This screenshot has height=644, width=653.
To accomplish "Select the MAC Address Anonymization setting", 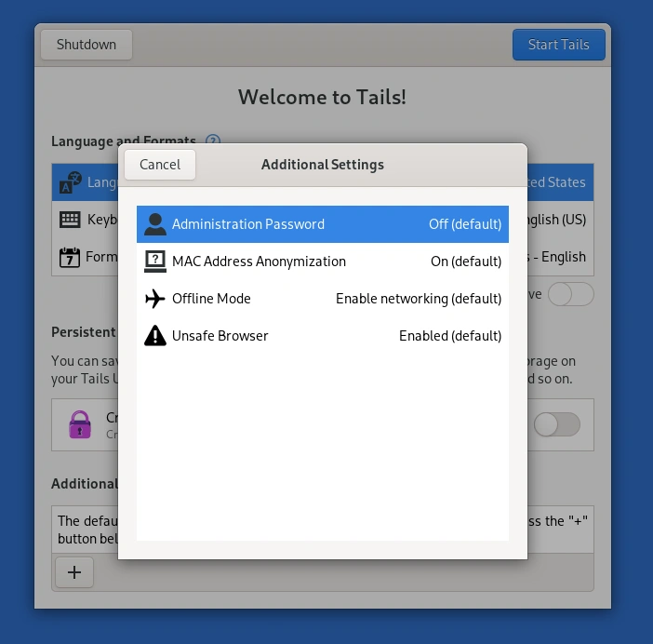I will tap(323, 262).
